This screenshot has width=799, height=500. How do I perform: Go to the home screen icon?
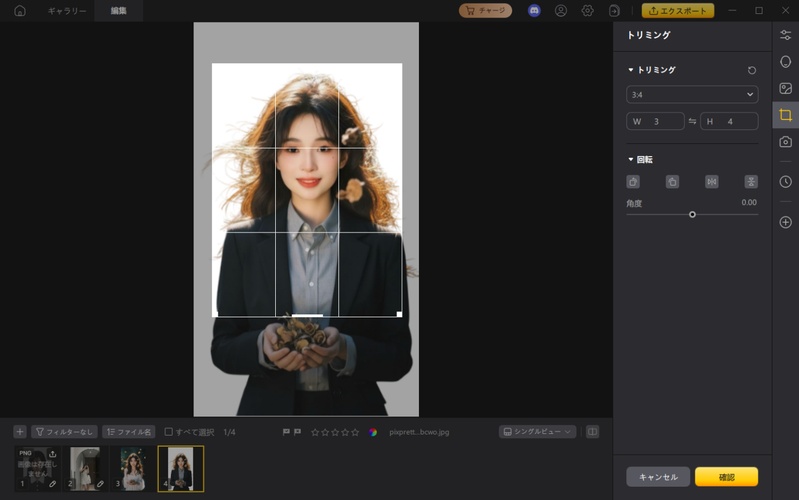[x=20, y=11]
